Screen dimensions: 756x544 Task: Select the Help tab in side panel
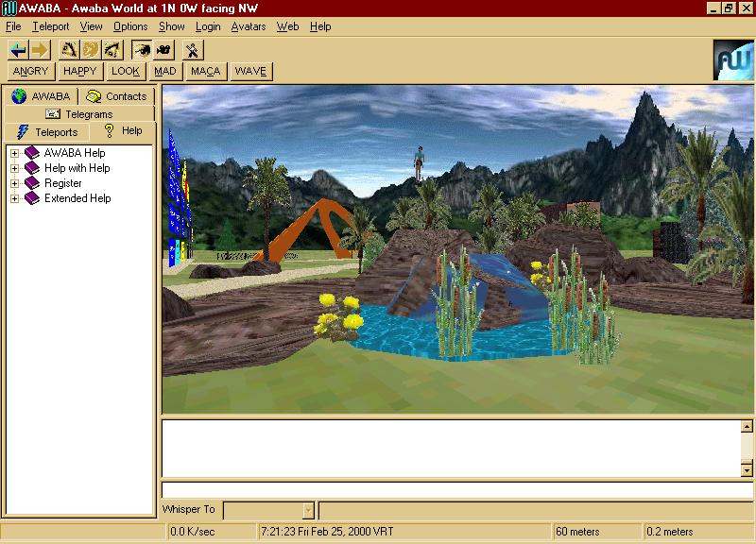pyautogui.click(x=123, y=130)
